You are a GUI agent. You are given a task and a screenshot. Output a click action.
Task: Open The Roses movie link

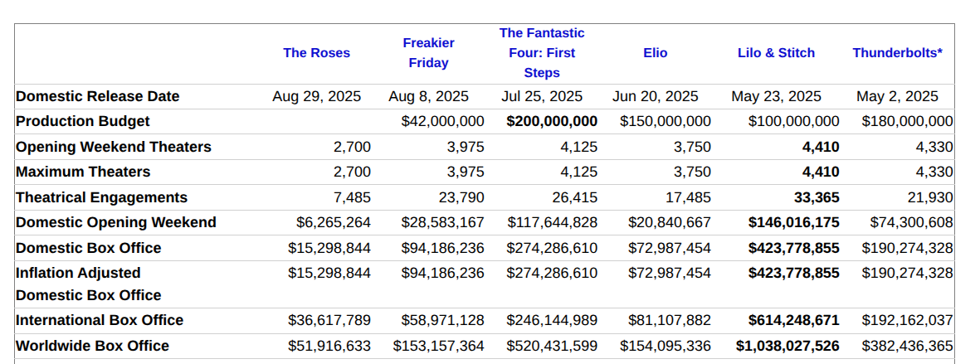point(316,53)
